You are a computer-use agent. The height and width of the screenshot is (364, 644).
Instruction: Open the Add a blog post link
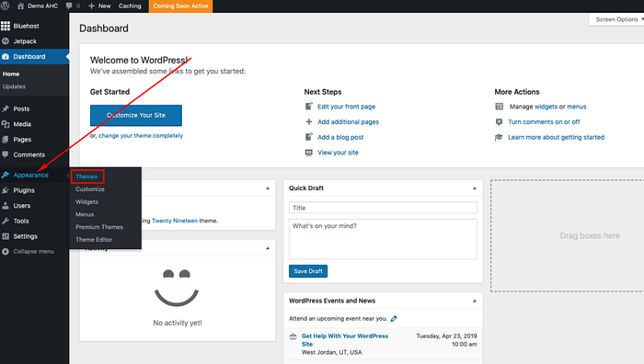pyautogui.click(x=340, y=137)
